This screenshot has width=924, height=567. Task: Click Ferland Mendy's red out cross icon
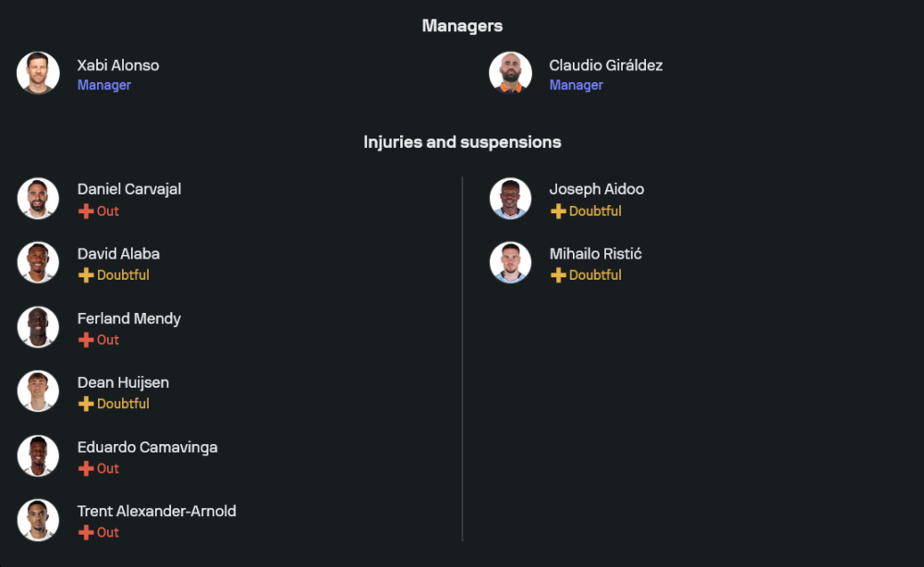pos(86,340)
